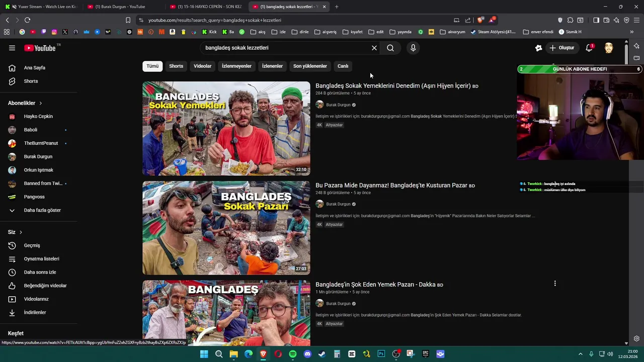Select the İzlenmeyenler filter chip

[236, 66]
